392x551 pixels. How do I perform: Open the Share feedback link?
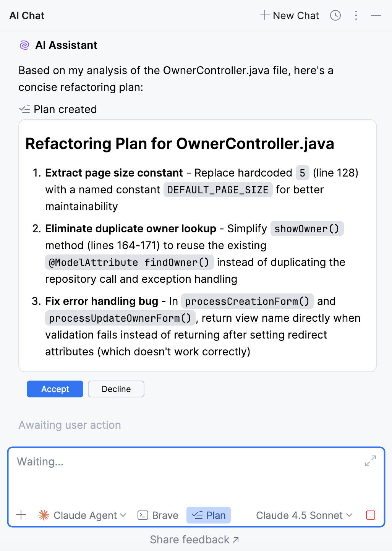tap(194, 539)
